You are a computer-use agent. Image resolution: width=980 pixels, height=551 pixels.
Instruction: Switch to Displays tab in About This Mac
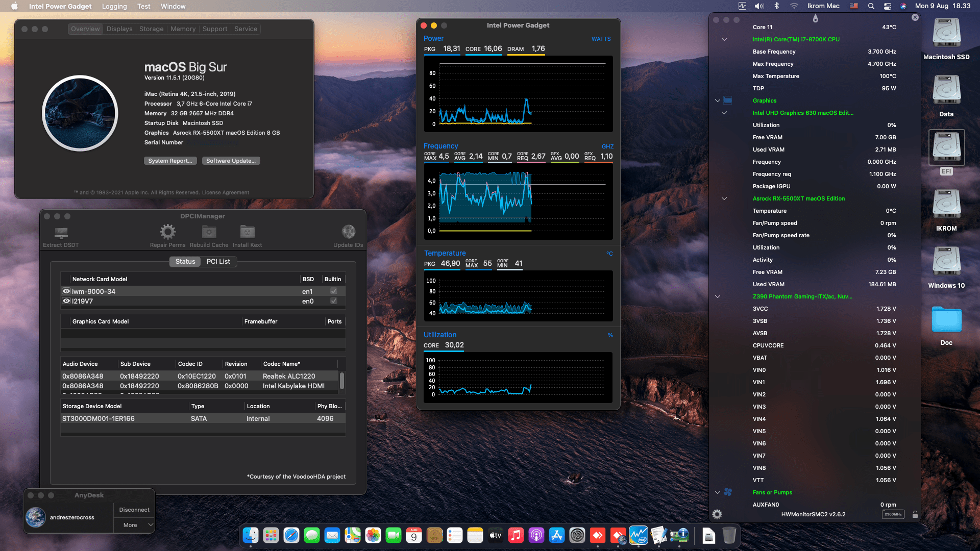point(119,29)
